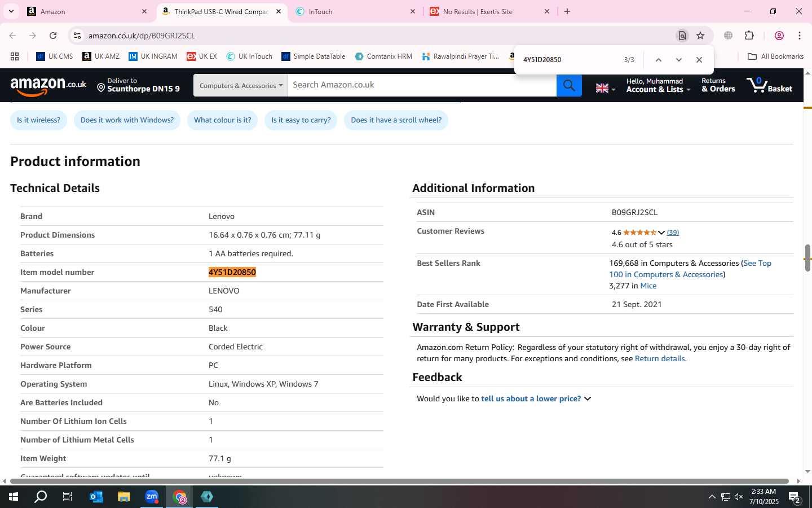Open the Computers & Accessories search category dropdown
The image size is (812, 508).
click(241, 85)
